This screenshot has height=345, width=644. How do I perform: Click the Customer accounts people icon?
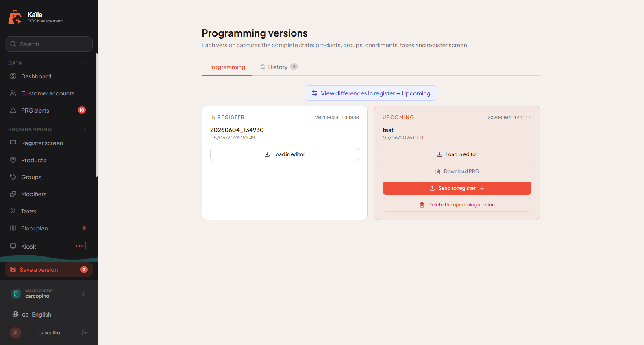13,93
